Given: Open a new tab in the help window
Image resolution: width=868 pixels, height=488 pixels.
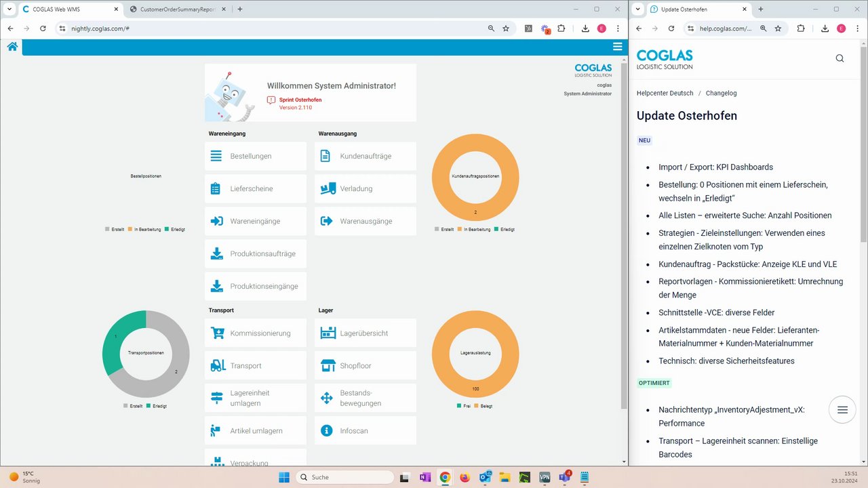Looking at the screenshot, I should point(761,9).
